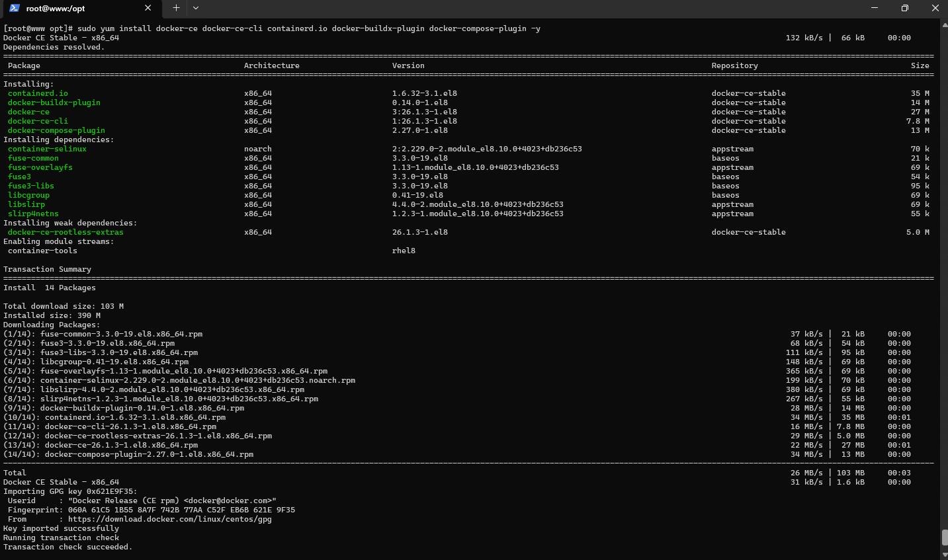Click 'Transaction check succeeded.' line

point(68,547)
